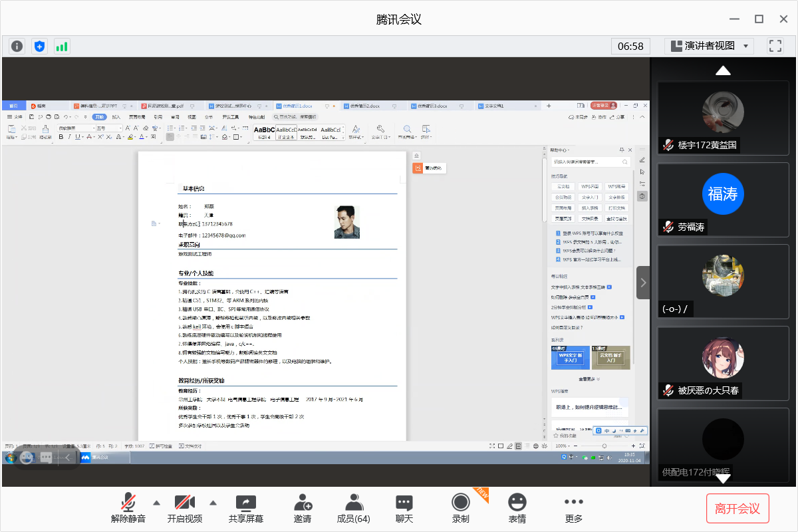Open the 插入 ribbon tab in WPS
Viewport: 798px width, 532px height.
tap(116, 117)
